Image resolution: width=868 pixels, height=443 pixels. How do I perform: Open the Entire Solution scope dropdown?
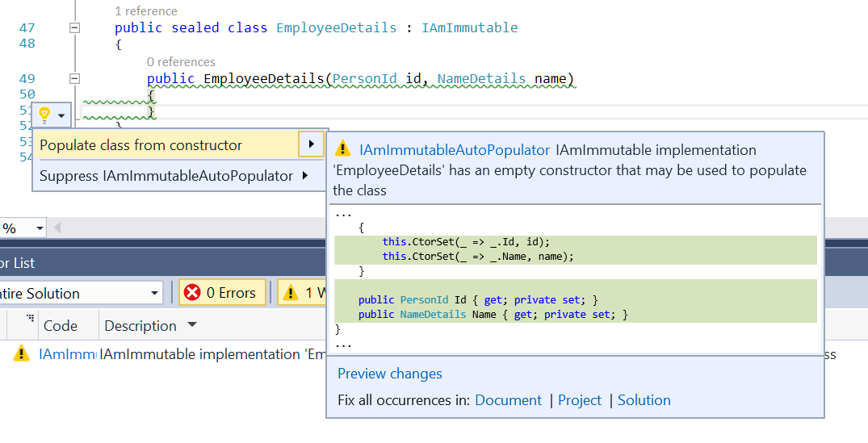154,293
